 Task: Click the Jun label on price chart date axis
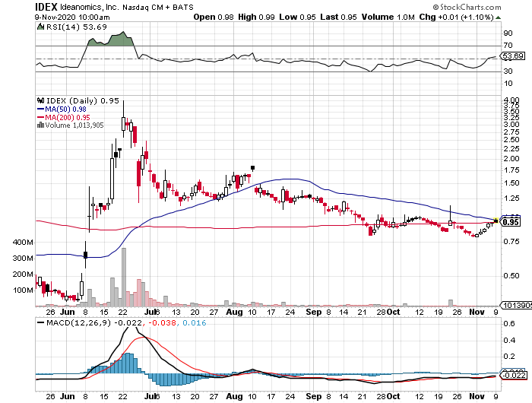click(x=67, y=312)
